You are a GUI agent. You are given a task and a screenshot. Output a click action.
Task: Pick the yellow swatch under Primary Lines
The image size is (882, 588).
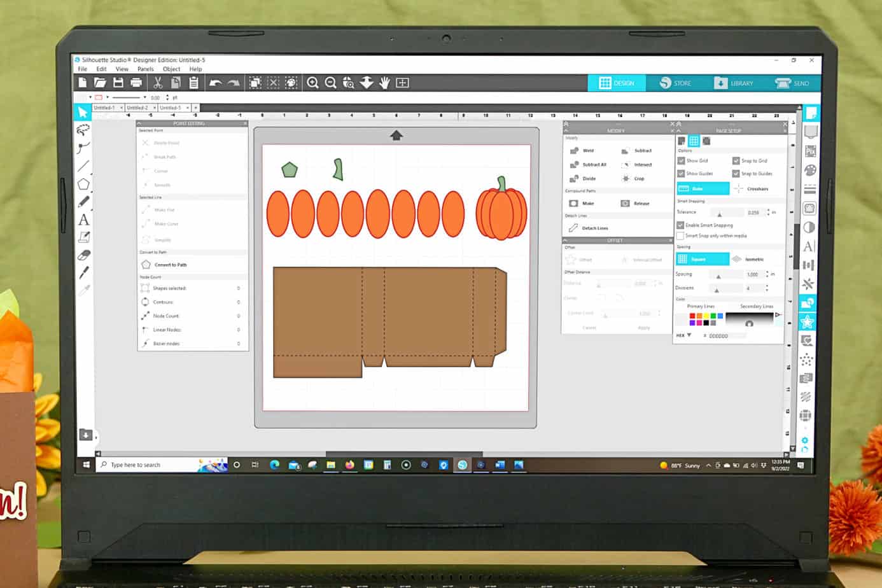[x=707, y=314]
